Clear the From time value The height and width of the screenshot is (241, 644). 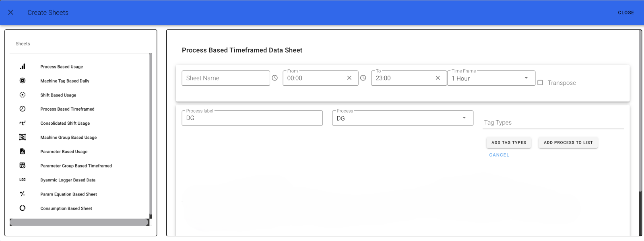(x=349, y=78)
